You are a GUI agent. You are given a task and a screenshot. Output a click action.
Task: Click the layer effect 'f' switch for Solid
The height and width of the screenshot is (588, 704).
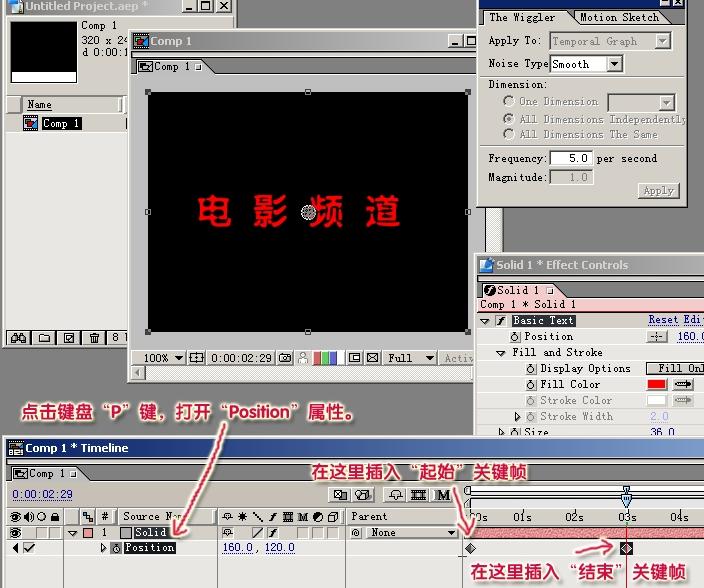(x=273, y=533)
